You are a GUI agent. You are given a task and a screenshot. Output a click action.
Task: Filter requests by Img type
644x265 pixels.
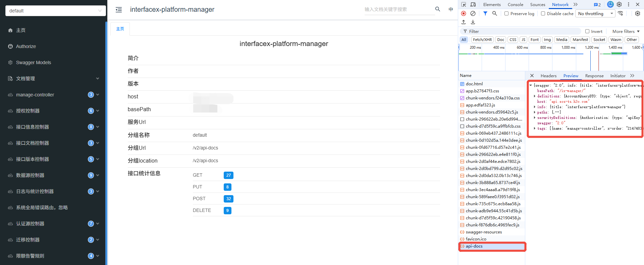[x=547, y=40]
